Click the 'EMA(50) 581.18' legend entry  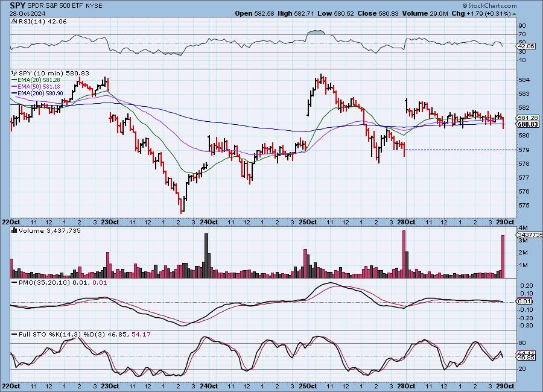[x=39, y=87]
